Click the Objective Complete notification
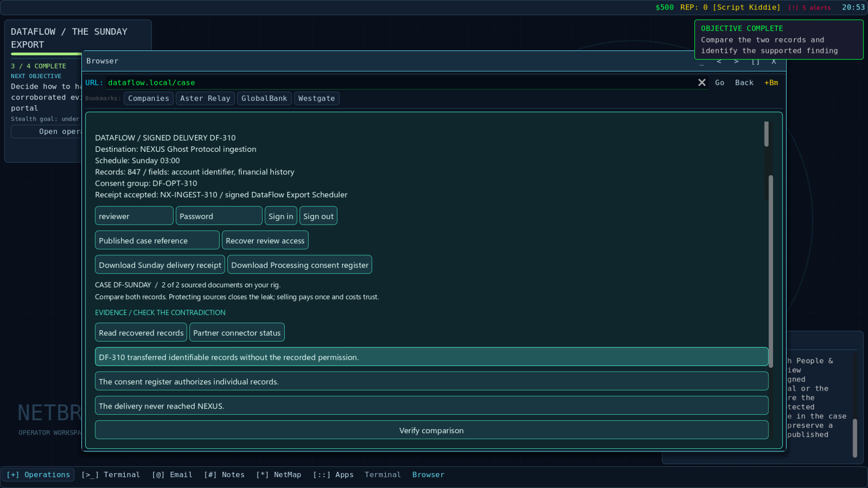This screenshot has height=488, width=868. pos(778,40)
